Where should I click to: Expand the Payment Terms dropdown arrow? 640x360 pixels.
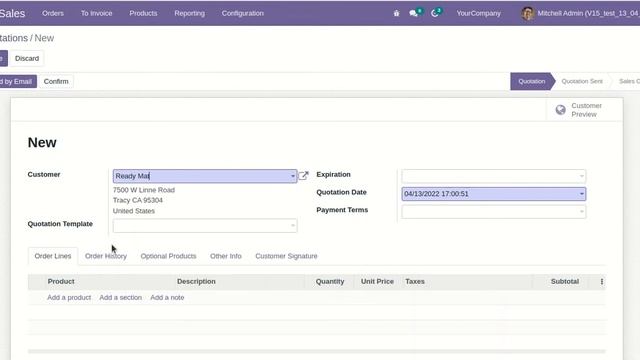tap(582, 212)
